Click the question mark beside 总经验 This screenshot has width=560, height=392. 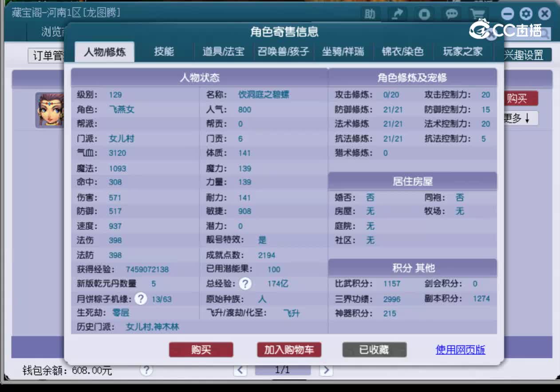click(x=245, y=284)
